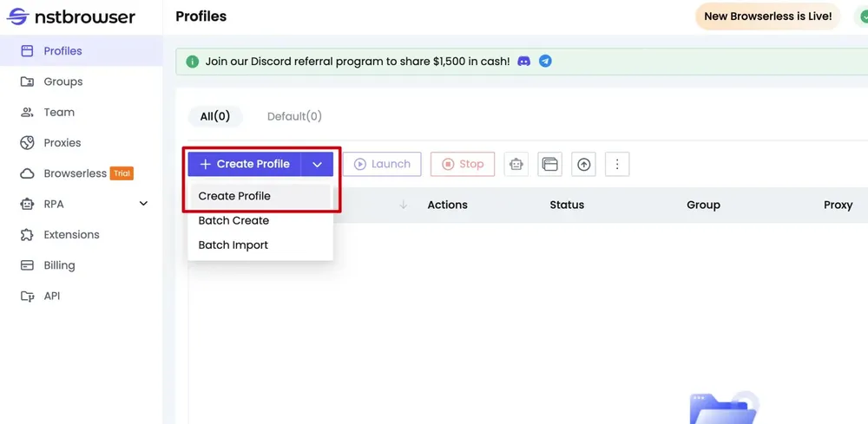Click the Discord icon in the banner

(523, 62)
